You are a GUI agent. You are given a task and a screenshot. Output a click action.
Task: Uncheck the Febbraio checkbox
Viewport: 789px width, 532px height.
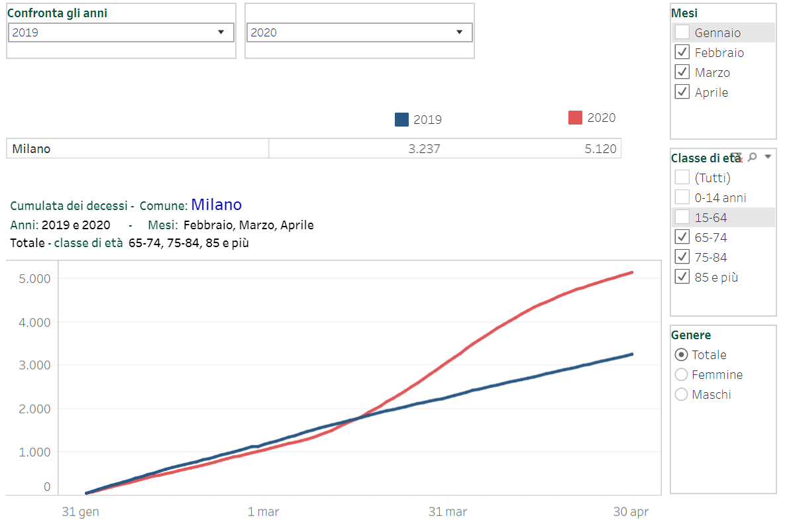[682, 52]
